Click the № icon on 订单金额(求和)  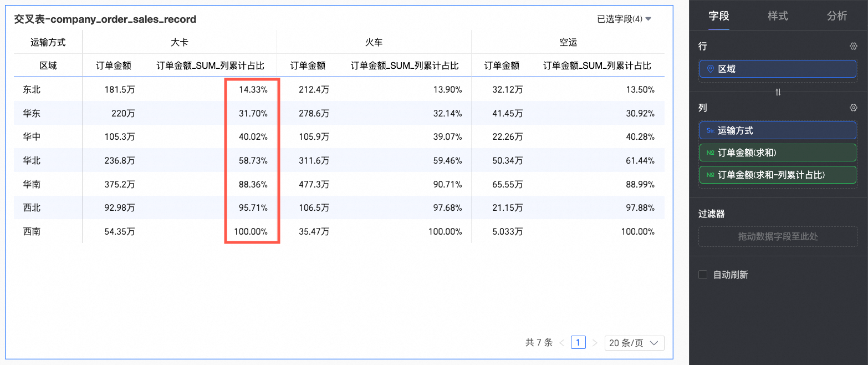(x=711, y=153)
